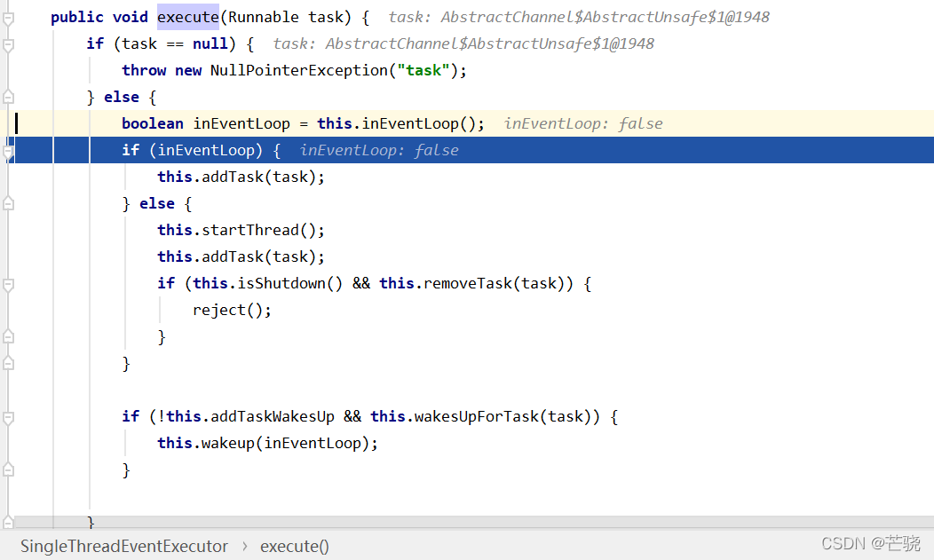Viewport: 934px width, 560px height.
Task: Collapse fold at 'if (this.isShutdown()' line
Action: (8, 284)
